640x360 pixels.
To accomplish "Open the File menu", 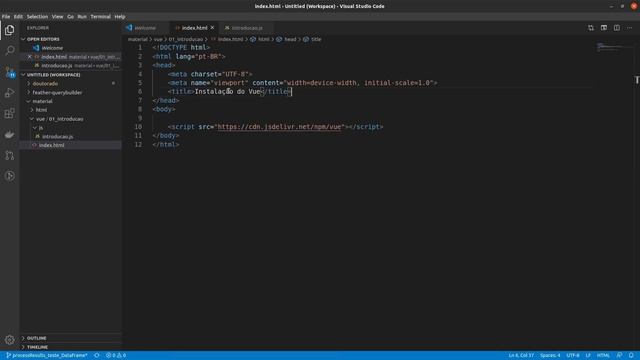I will [x=6, y=17].
